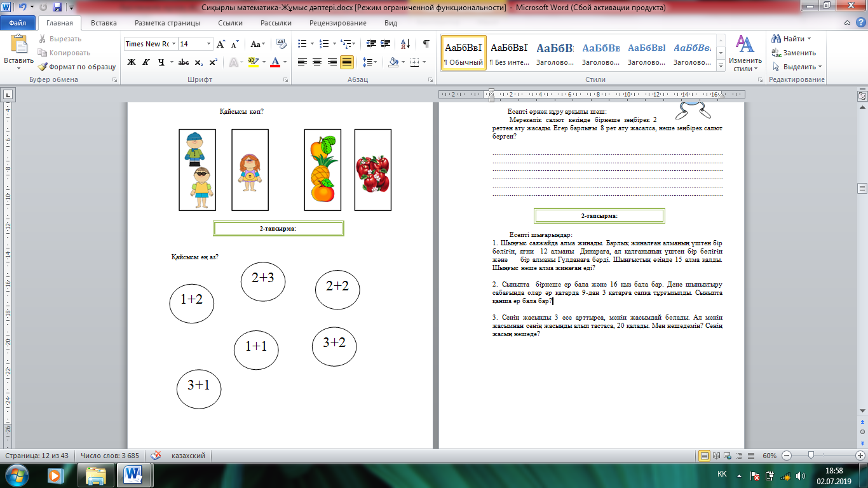Switch to Draft view in the status bar
868x488 pixels.
(752, 456)
